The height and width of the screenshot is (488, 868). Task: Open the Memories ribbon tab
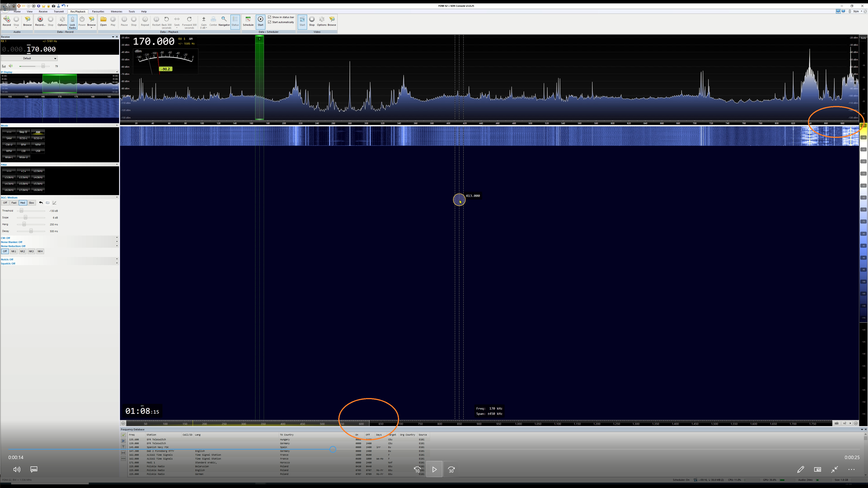click(117, 12)
